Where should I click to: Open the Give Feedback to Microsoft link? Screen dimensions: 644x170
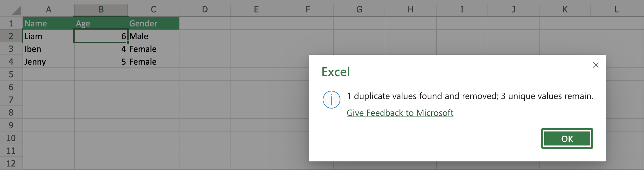pyautogui.click(x=400, y=113)
